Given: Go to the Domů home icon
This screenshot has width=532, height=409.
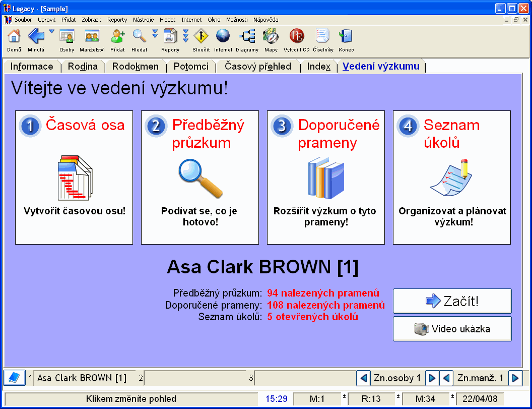Looking at the screenshot, I should tap(14, 36).
